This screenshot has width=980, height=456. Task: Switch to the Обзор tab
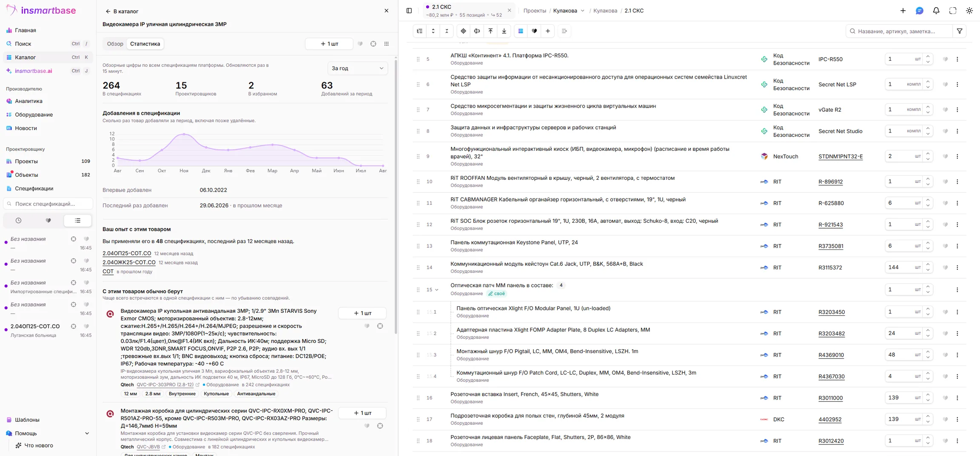click(x=115, y=44)
